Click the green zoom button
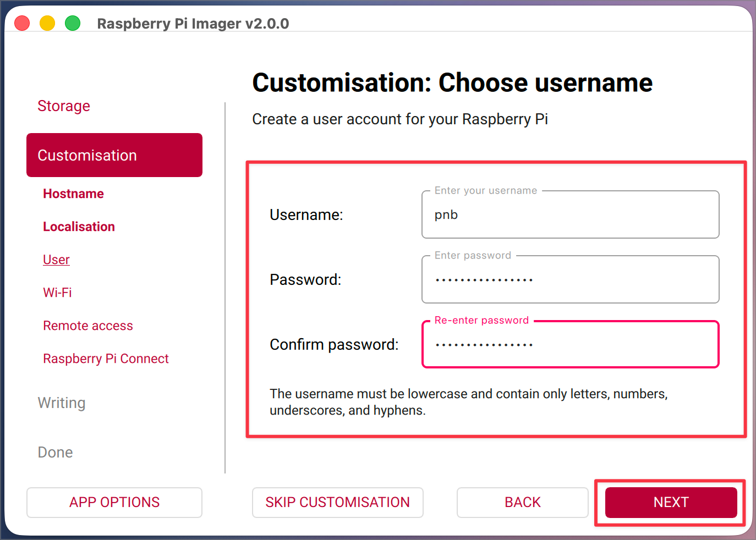Screen dimensions: 756x540 [72, 23]
